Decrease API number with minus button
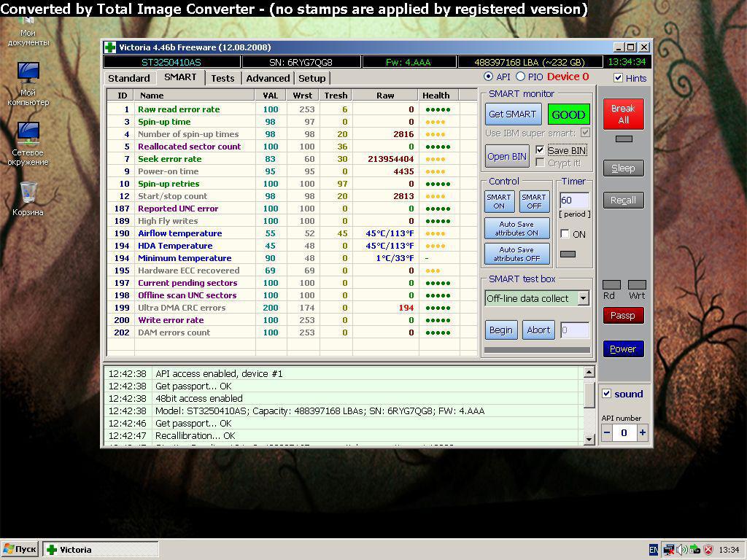This screenshot has width=747, height=560. [607, 432]
